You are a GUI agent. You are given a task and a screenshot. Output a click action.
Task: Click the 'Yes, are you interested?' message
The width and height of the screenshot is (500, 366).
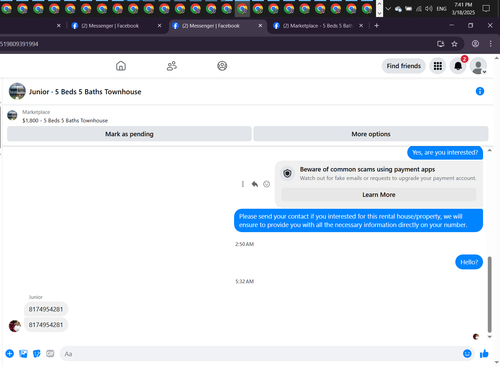(x=445, y=152)
